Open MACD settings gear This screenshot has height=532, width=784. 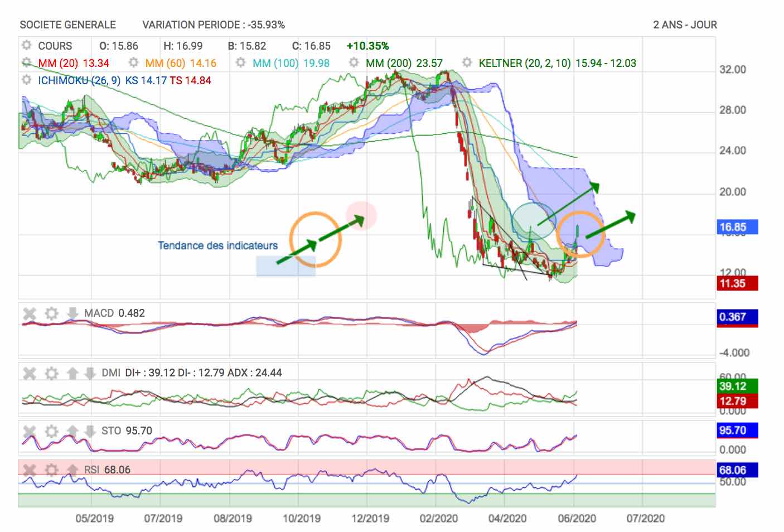click(x=51, y=313)
